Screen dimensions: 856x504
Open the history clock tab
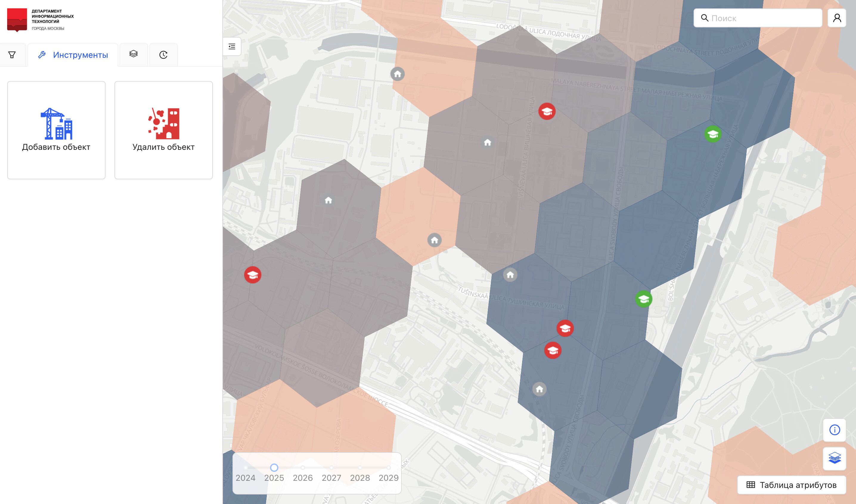coord(163,55)
